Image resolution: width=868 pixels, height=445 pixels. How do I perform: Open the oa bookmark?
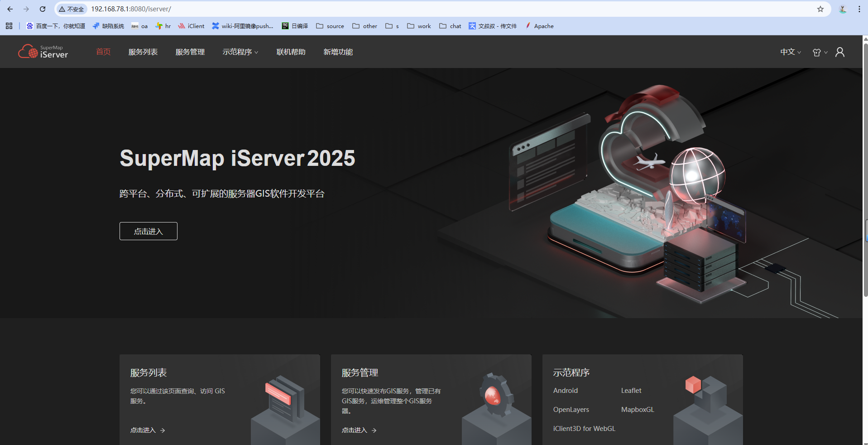pos(139,26)
